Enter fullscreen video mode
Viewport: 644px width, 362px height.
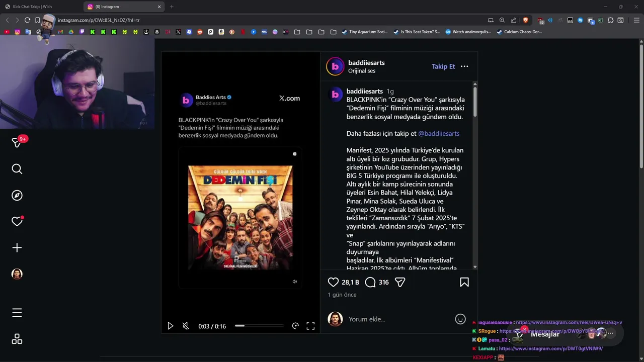[x=310, y=326]
